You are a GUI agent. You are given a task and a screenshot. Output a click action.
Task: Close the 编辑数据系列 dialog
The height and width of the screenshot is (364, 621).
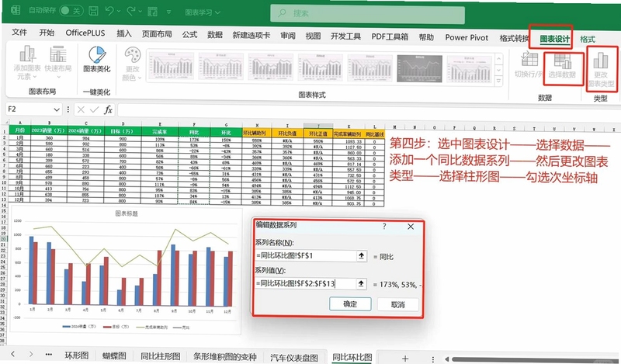(x=411, y=227)
